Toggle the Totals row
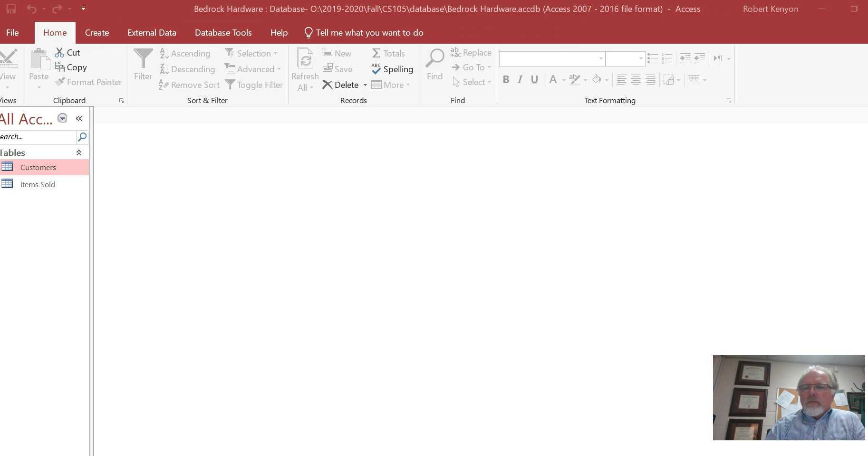Viewport: 868px width, 456px height. click(388, 53)
